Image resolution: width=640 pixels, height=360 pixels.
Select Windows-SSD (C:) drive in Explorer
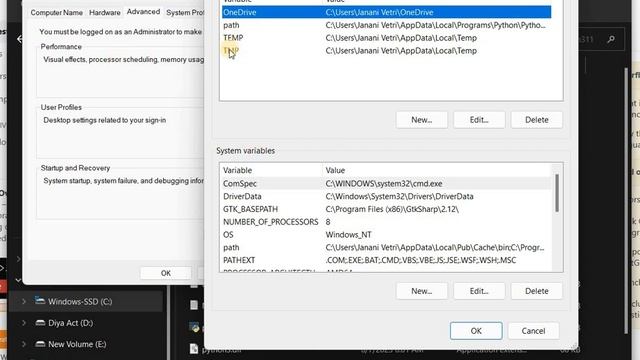point(80,302)
